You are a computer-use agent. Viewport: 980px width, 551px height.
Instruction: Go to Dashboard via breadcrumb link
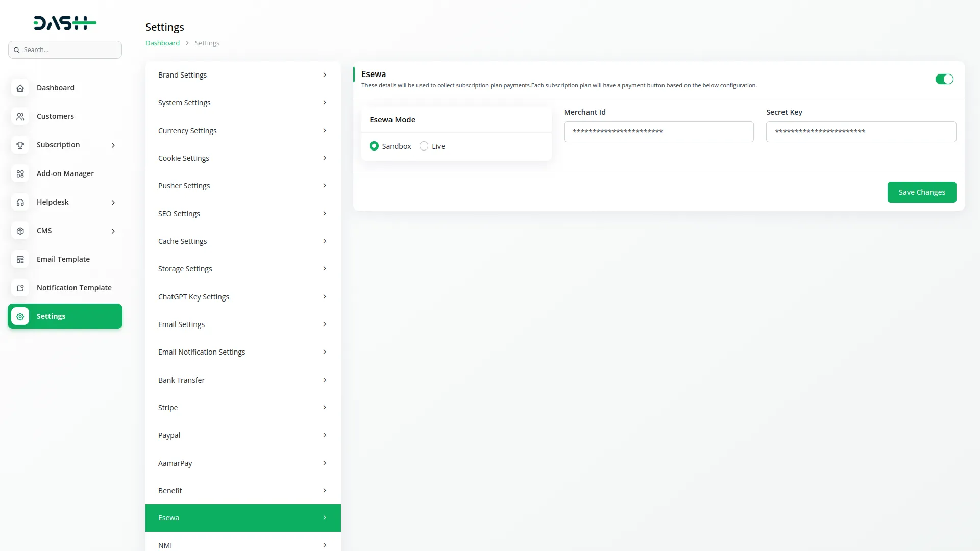click(x=162, y=43)
